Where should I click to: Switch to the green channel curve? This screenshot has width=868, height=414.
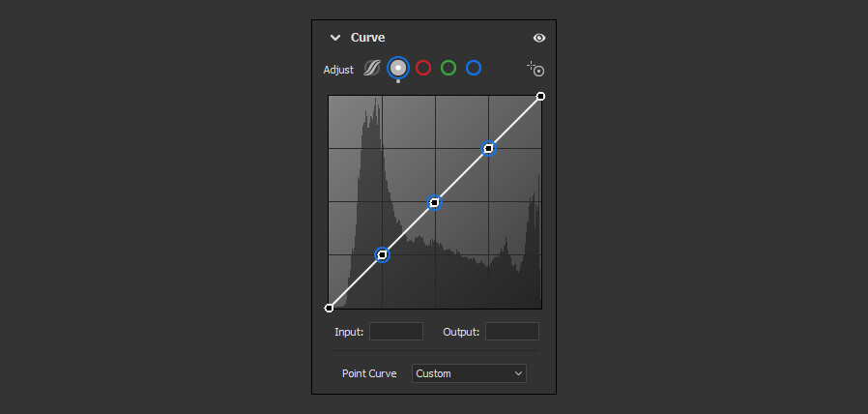[448, 68]
